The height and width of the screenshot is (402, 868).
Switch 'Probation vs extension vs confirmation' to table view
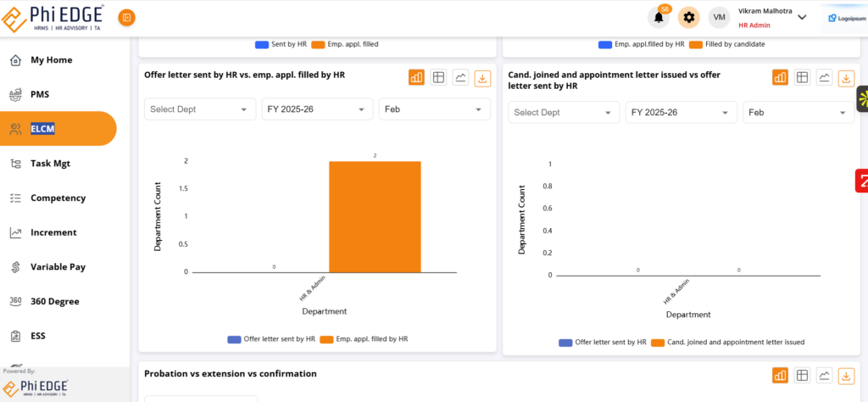(x=802, y=376)
